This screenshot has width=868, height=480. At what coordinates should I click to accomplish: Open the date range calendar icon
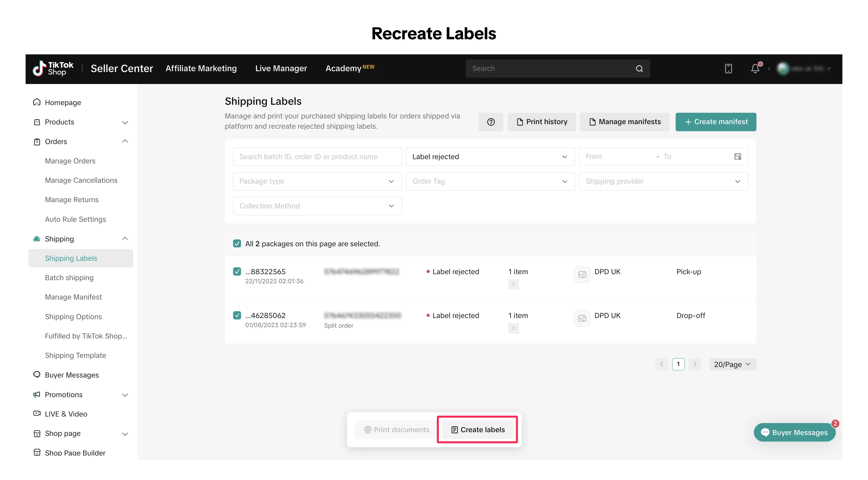[737, 156]
